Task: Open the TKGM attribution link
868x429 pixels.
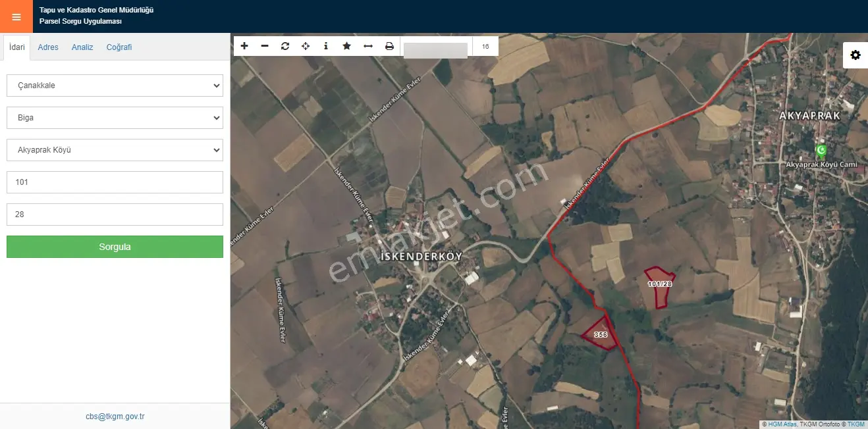Action: coord(856,424)
